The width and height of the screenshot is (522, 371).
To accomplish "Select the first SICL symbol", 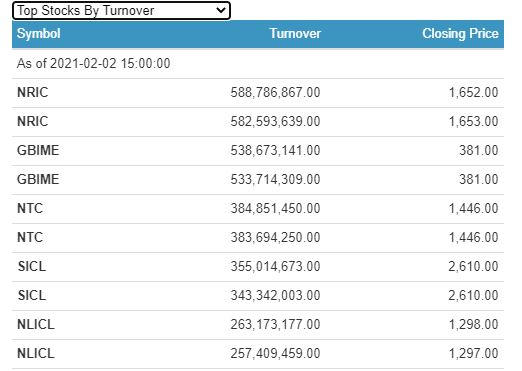I will pyautogui.click(x=32, y=266).
